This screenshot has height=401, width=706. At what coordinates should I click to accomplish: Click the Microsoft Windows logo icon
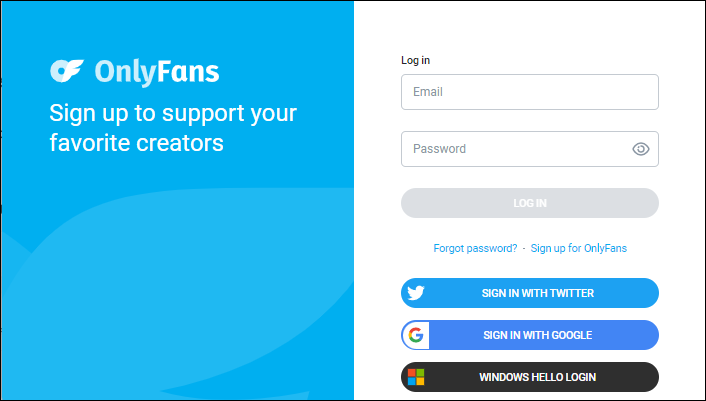click(x=416, y=377)
